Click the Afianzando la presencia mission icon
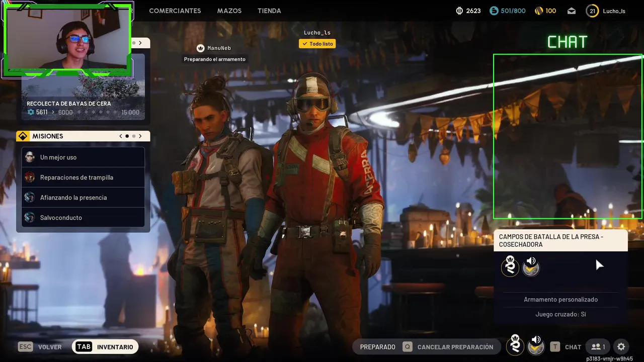 (30, 198)
